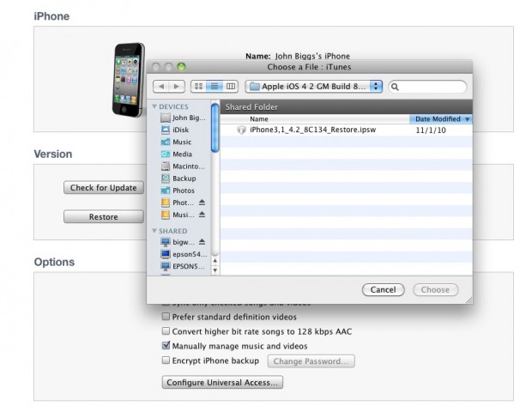Enable Encrypt iPhone backup option
This screenshot has height=412, width=532.
point(166,360)
